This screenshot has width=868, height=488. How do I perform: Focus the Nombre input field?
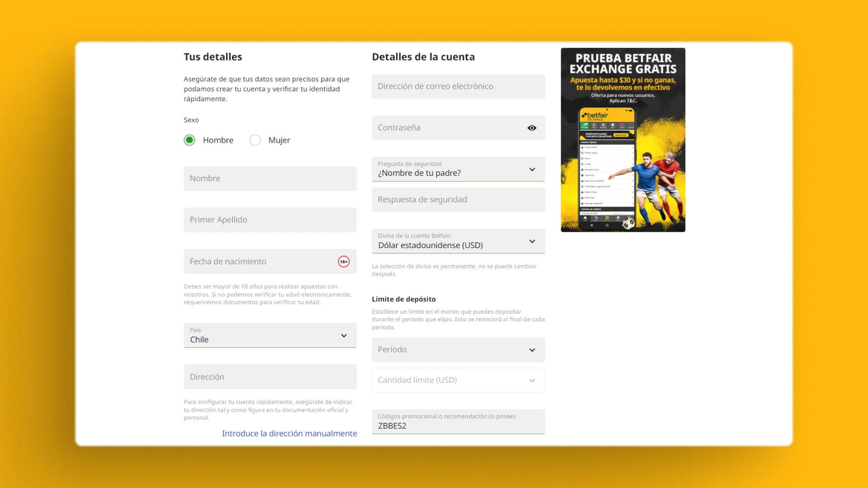click(x=270, y=178)
